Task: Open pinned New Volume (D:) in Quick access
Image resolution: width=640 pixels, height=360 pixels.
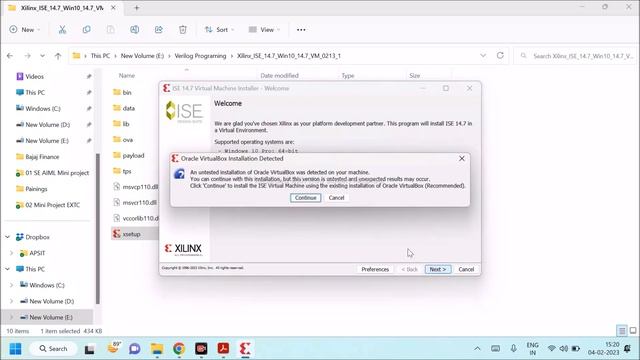Action: point(47,124)
